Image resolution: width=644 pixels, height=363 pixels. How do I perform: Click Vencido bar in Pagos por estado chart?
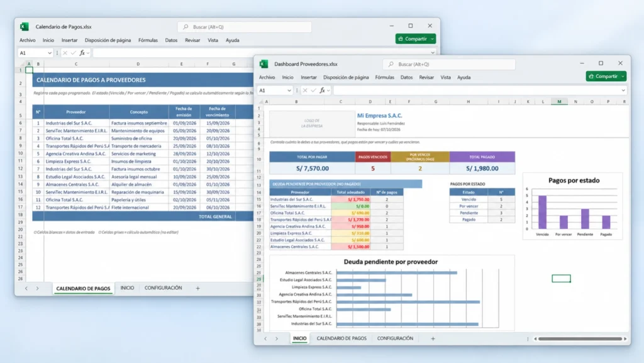(x=542, y=212)
